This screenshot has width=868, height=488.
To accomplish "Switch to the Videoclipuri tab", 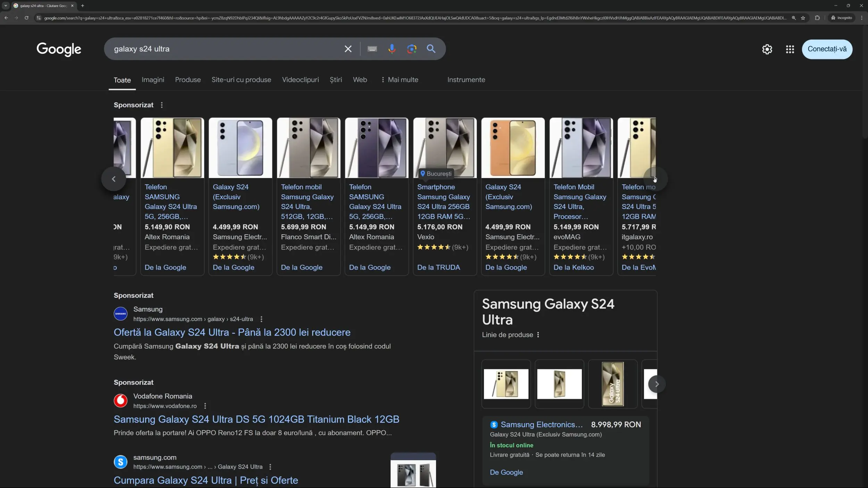I will click(300, 80).
